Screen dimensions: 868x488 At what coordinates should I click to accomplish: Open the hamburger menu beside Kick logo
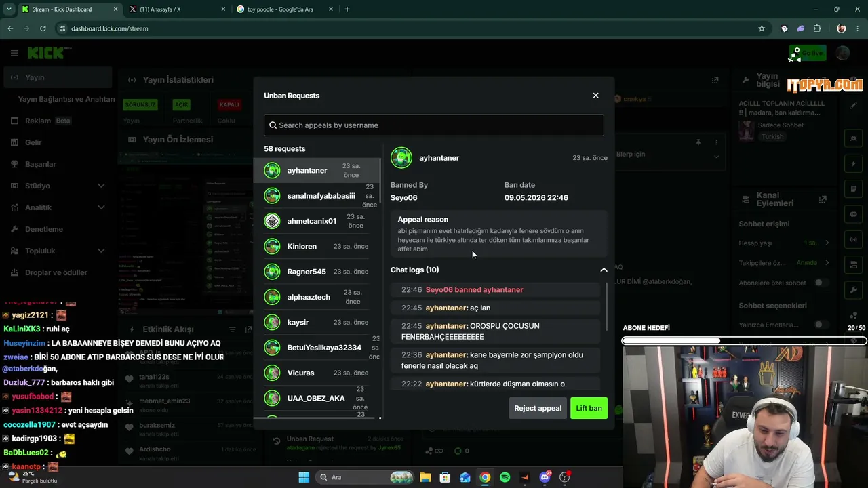click(14, 53)
